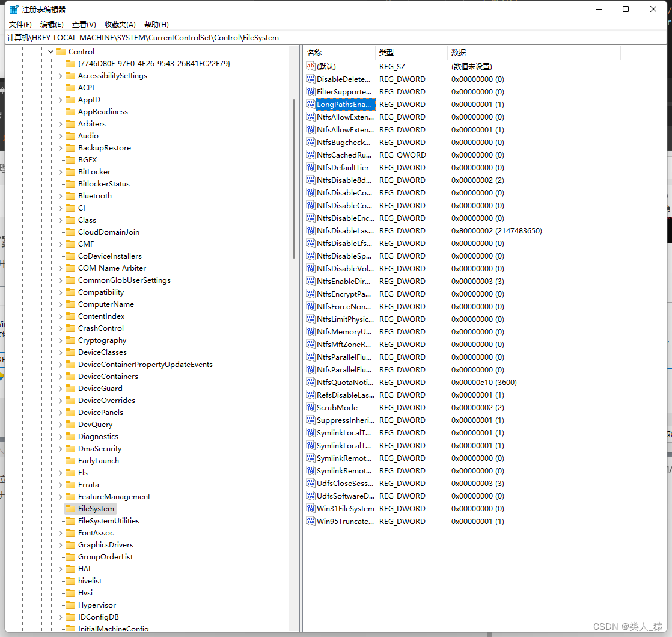This screenshot has width=672, height=637.
Task: Open the 文件(F) menu
Action: pos(20,24)
